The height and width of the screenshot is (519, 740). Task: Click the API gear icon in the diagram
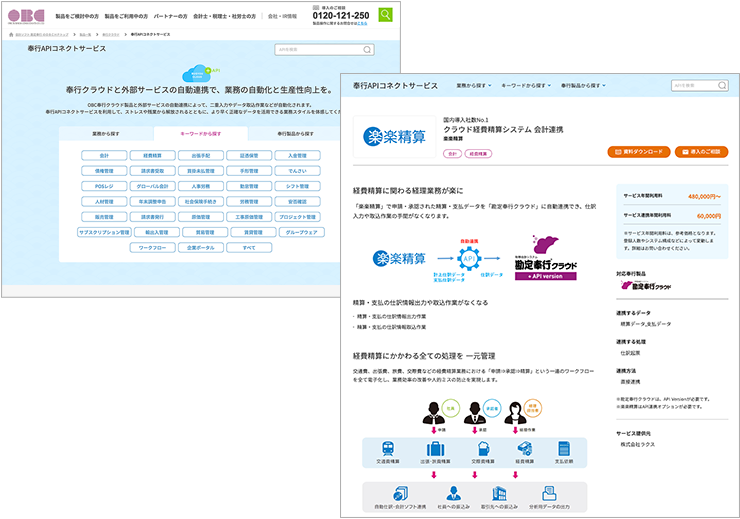pos(469,258)
